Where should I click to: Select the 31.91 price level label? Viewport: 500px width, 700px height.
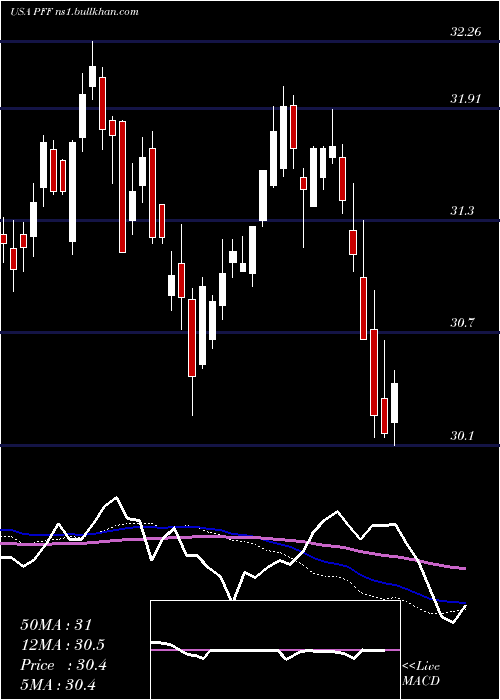click(x=466, y=99)
